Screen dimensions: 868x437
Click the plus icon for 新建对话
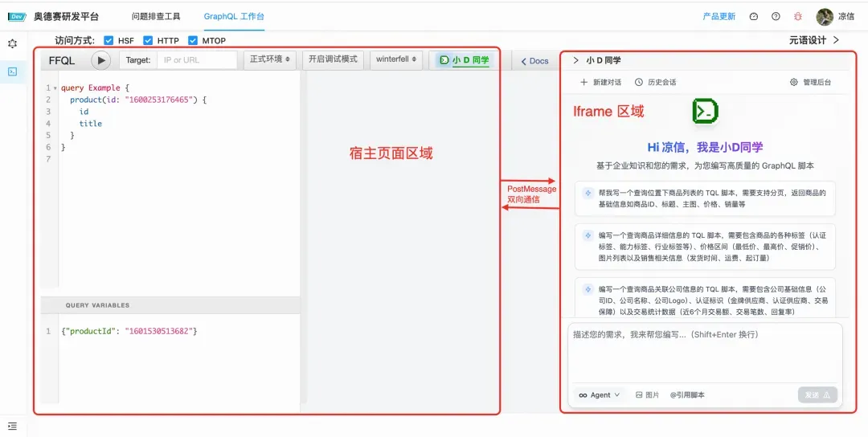(x=583, y=82)
